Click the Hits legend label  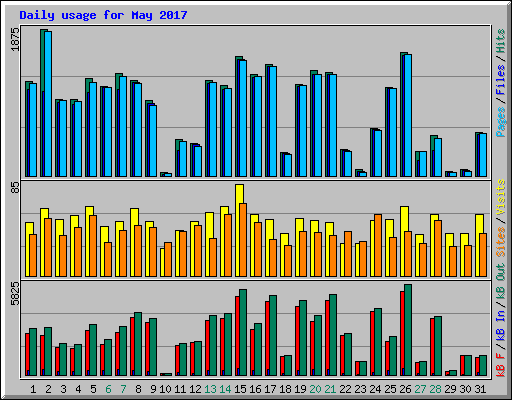pos(501,41)
